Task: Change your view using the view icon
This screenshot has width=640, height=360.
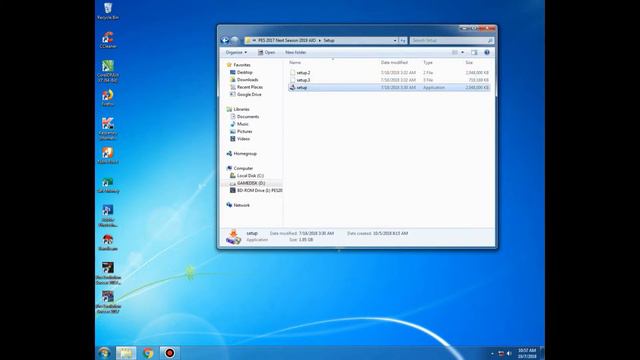Action: point(455,52)
